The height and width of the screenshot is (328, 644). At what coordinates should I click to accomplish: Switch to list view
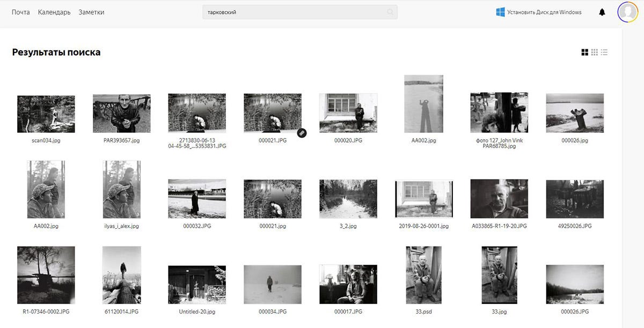pos(604,53)
